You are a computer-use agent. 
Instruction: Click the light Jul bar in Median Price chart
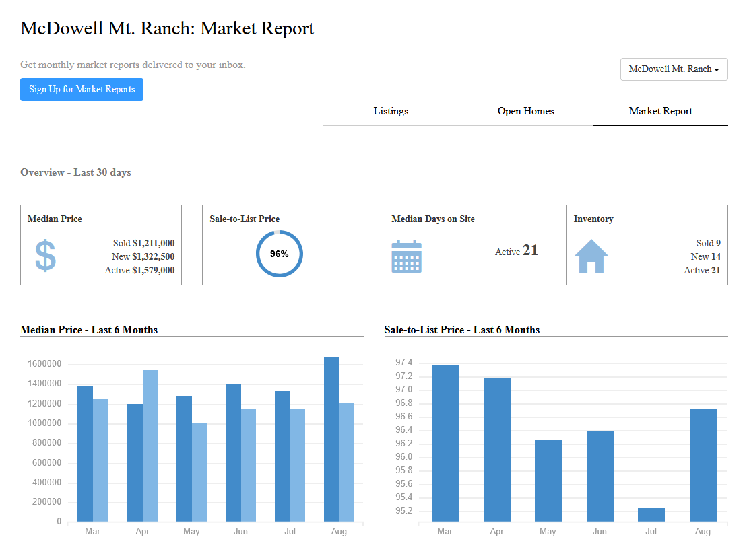click(x=298, y=466)
